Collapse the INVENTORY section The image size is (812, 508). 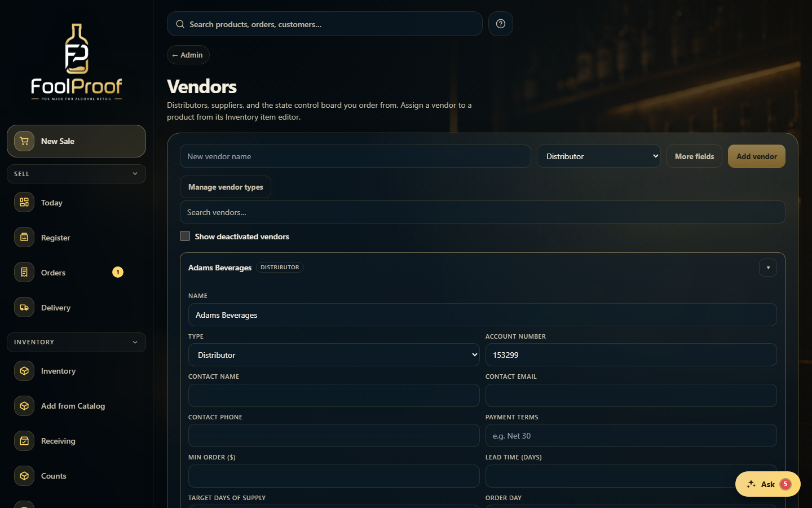point(76,342)
